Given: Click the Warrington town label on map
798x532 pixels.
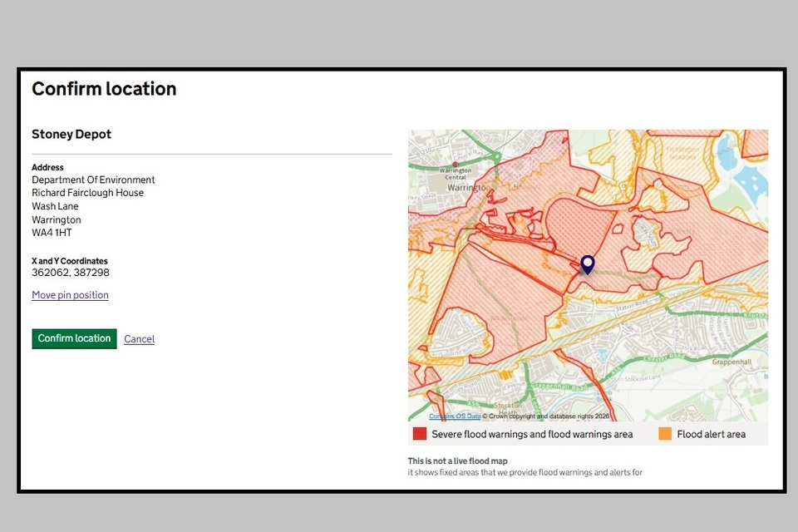Looking at the screenshot, I should [465, 188].
